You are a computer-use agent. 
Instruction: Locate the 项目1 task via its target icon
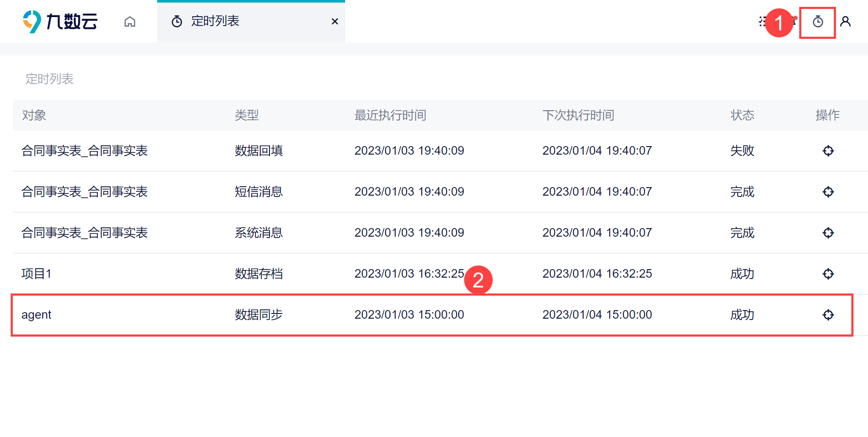(828, 274)
